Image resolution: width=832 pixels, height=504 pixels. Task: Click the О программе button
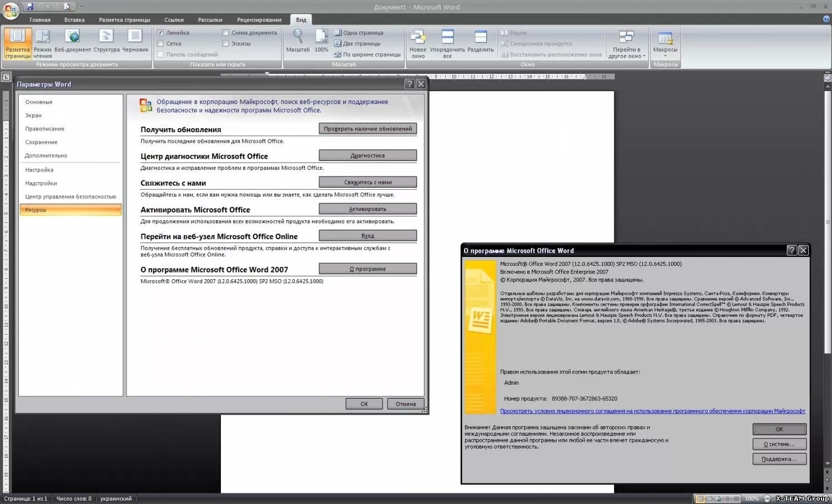[368, 269]
